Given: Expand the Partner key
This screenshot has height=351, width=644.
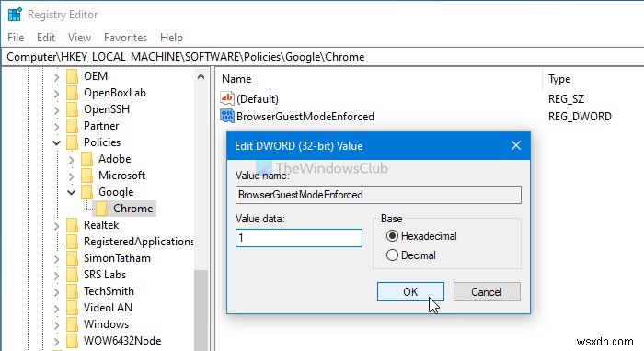Looking at the screenshot, I should pyautogui.click(x=57, y=126).
